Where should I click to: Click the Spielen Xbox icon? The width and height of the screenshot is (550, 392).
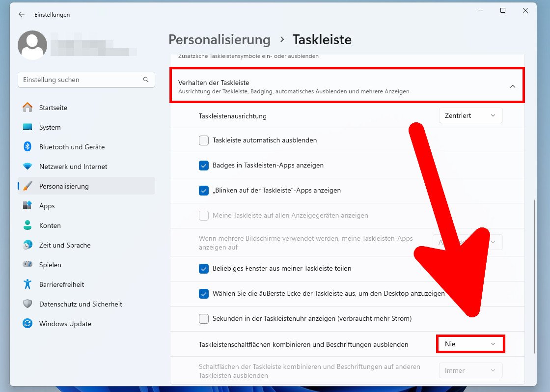pyautogui.click(x=27, y=265)
